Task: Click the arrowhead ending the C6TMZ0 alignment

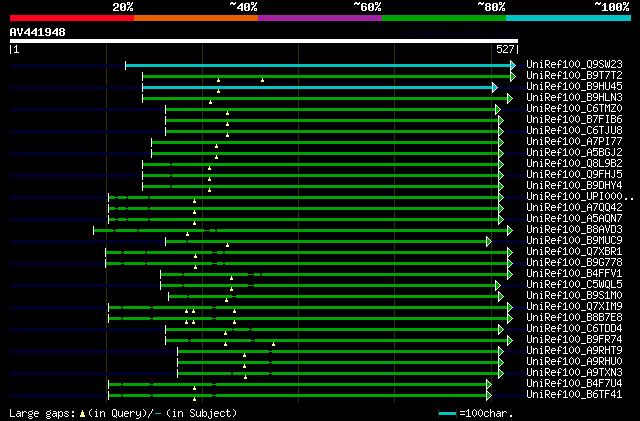Action: 498,109
